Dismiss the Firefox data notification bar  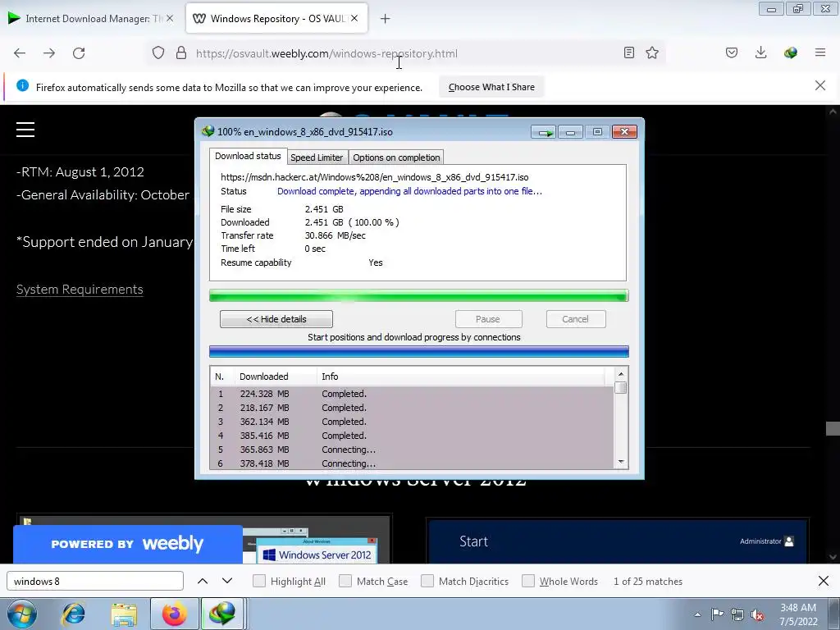820,85
